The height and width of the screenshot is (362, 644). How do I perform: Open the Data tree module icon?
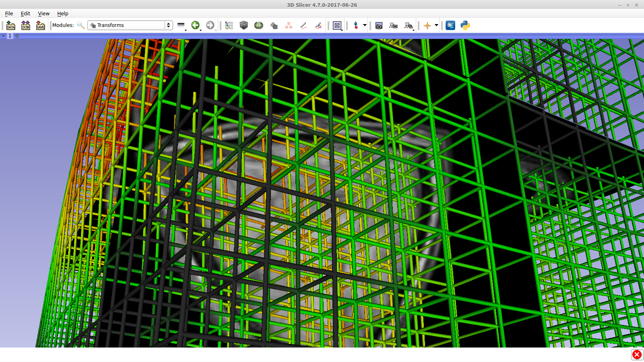[229, 25]
